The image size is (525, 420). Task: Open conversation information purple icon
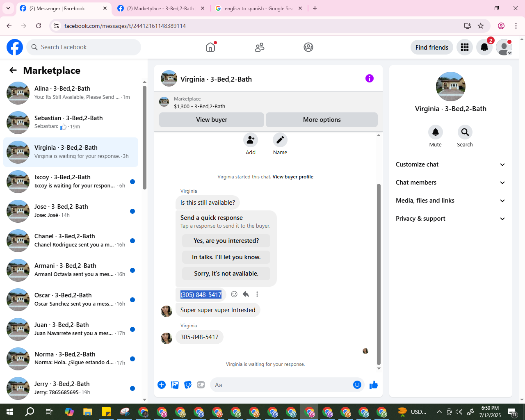(x=370, y=78)
